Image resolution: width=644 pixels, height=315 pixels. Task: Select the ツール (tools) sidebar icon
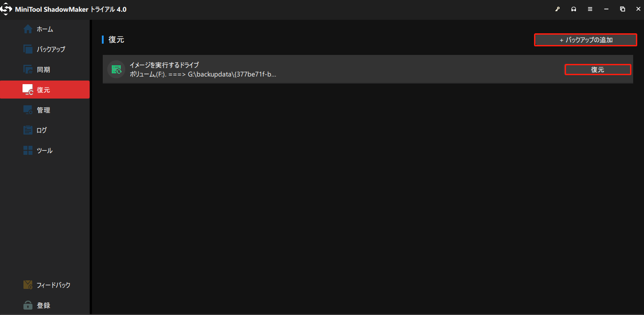(x=27, y=150)
